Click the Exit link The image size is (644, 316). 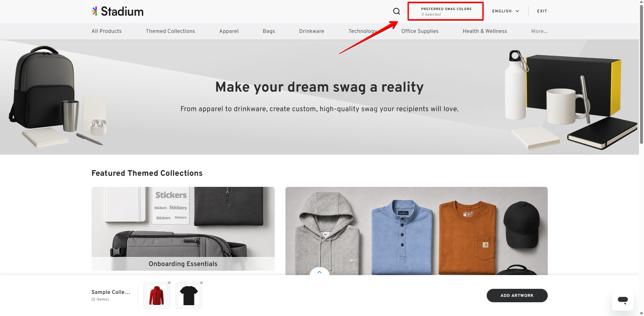point(542,11)
